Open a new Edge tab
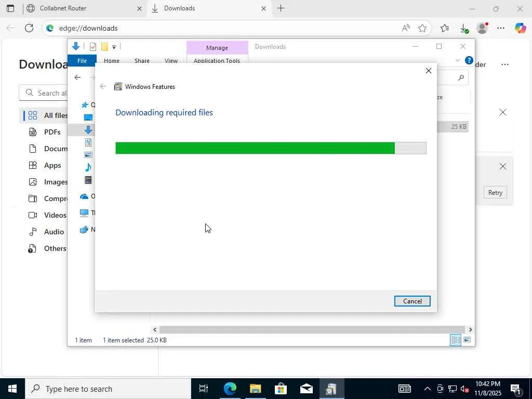Image resolution: width=532 pixels, height=399 pixels. [281, 8]
